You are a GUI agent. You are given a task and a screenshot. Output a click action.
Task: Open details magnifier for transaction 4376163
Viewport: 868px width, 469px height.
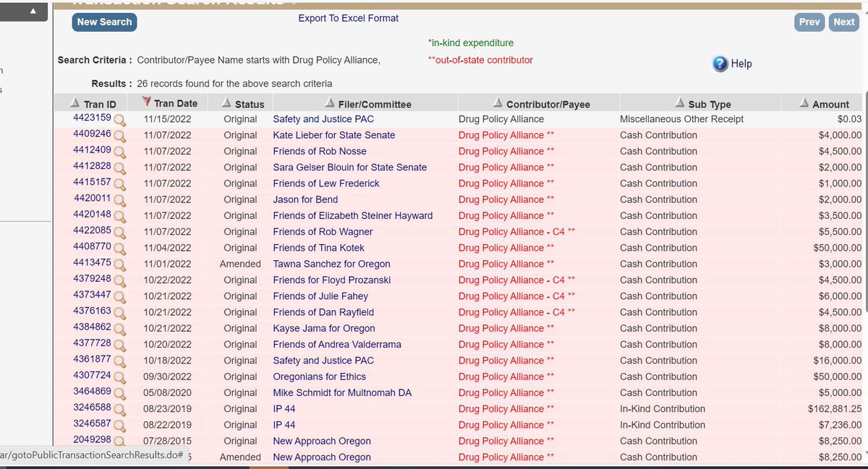(119, 314)
